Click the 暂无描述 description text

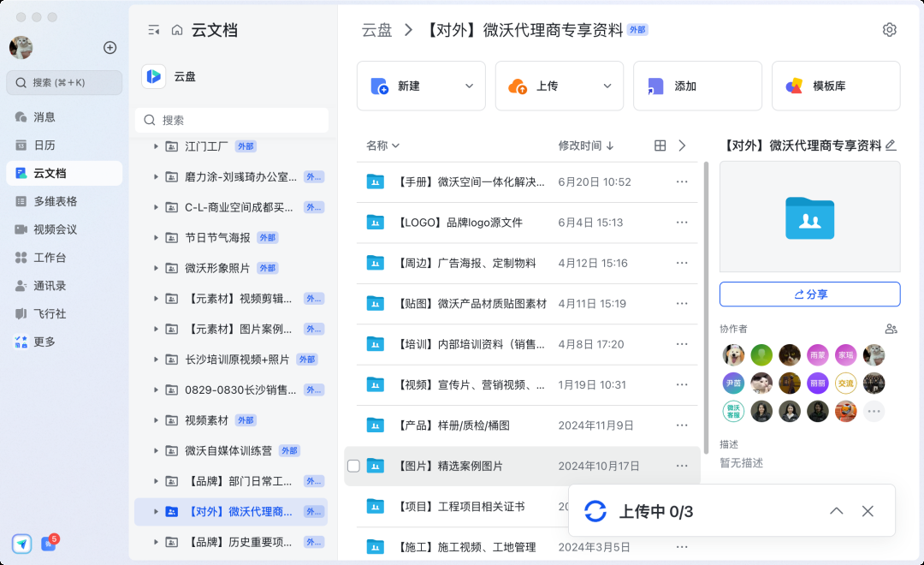pos(741,463)
